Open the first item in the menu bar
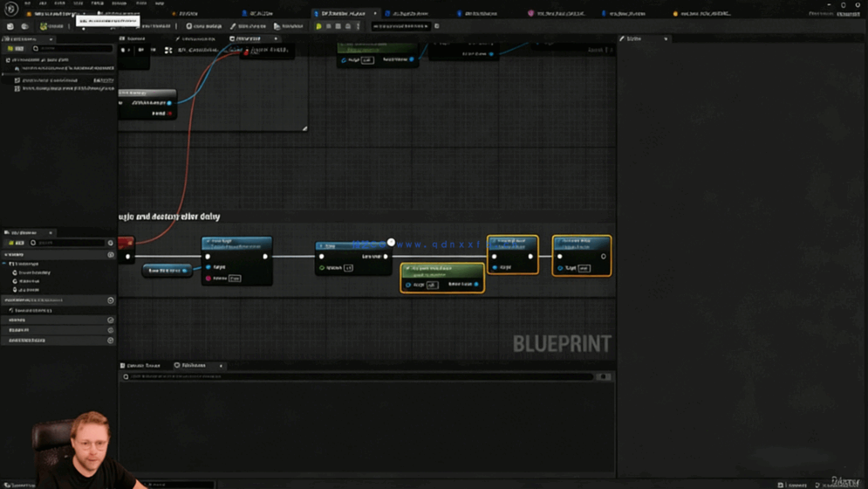868x489 pixels. 27,3
